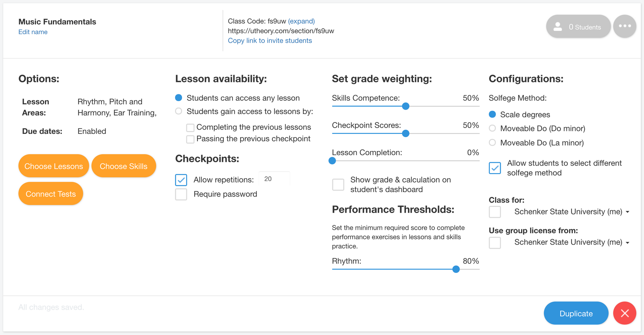
Task: Enable Show grade & calculation on student's dashboard
Action: (x=338, y=184)
